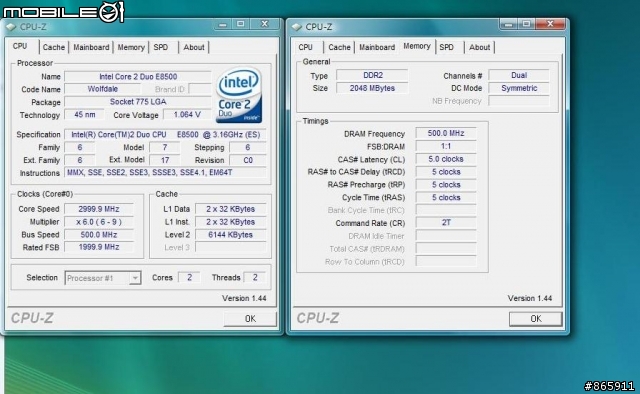This screenshot has height=394, width=640.
Task: Click the tRCD 5 clocks value
Action: [446, 172]
